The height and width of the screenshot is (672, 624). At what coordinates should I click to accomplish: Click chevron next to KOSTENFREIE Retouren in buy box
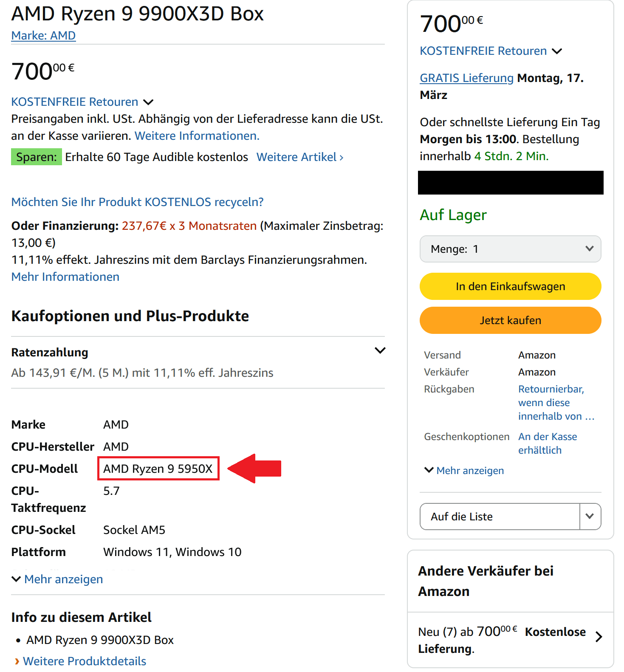click(x=557, y=51)
